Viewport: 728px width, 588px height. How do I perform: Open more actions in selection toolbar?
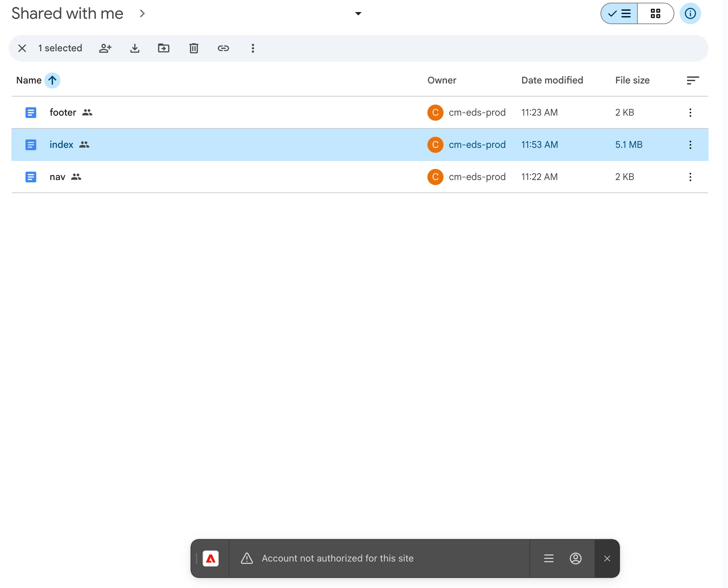point(253,48)
